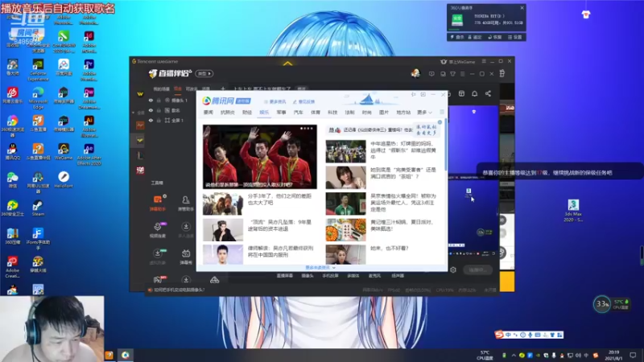Click the 更多资讯 link in news header

coord(275,101)
